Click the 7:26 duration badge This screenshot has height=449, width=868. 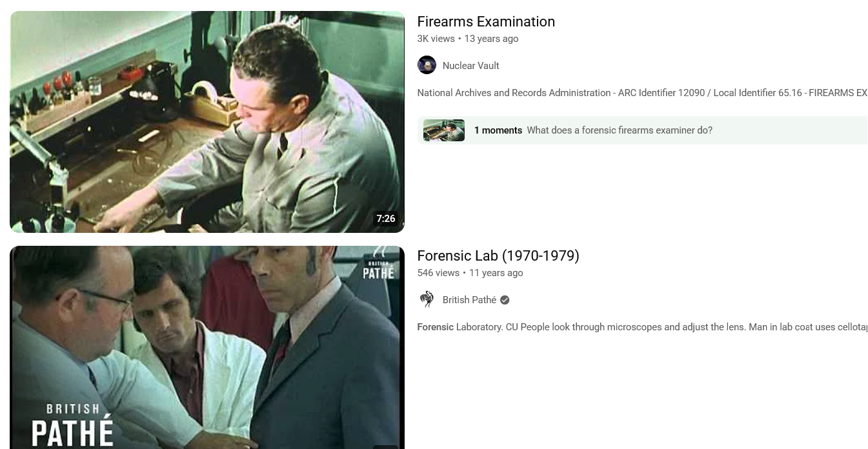[386, 219]
